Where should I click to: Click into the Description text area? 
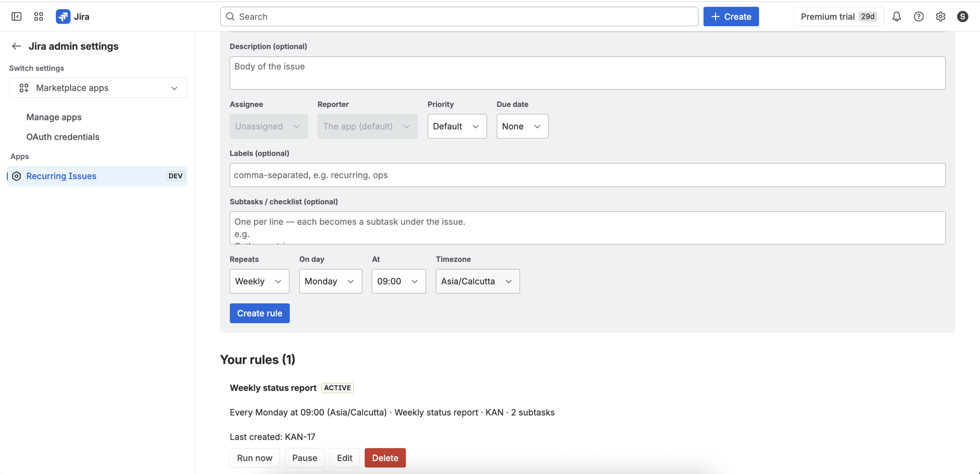(587, 73)
